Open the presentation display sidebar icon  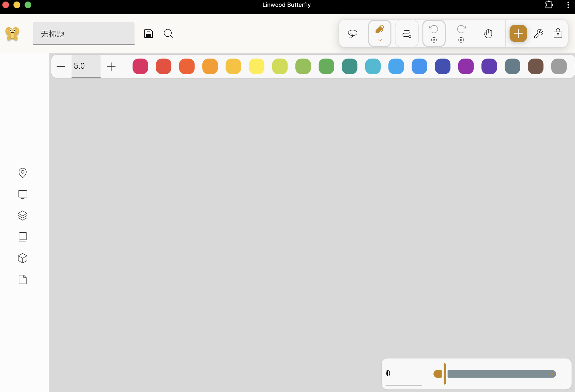click(23, 194)
